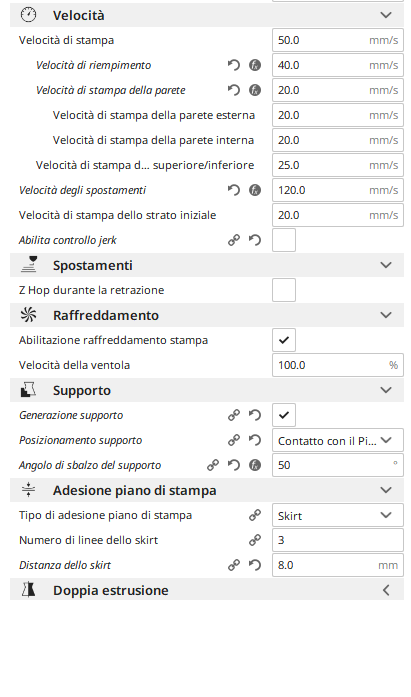The height and width of the screenshot is (697, 411).
Task: Click function icon beside Velocità degli spostamenti
Action: 255,190
